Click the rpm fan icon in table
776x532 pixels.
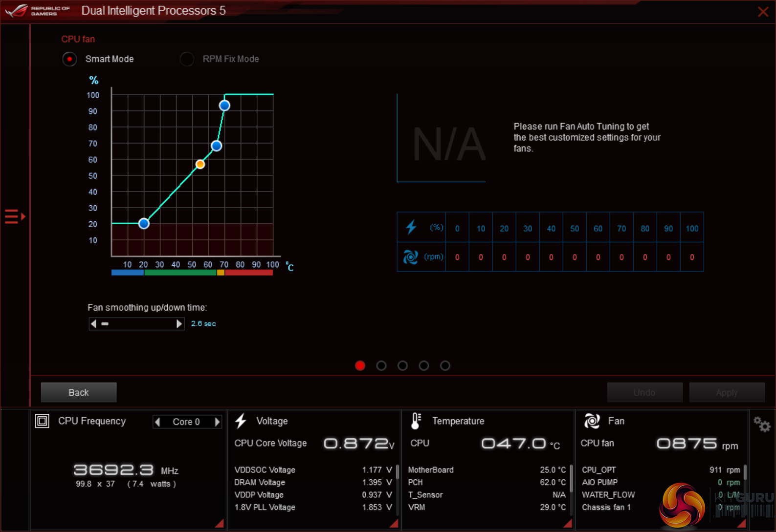[411, 256]
